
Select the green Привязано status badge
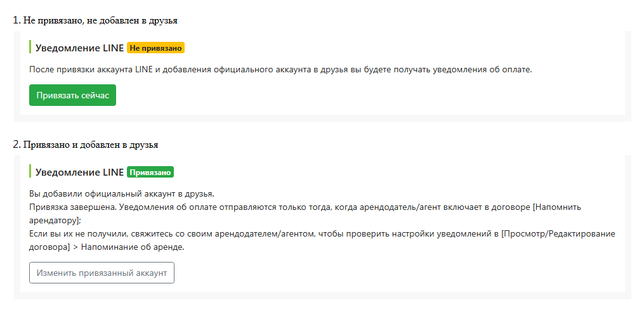[150, 172]
